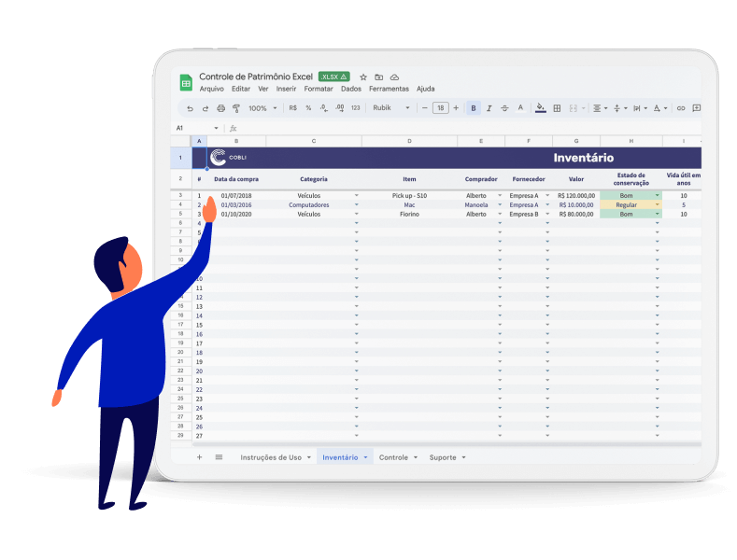Click the value R$ 120.000,00
Viewport: 737px width, 560px height.
pyautogui.click(x=576, y=195)
